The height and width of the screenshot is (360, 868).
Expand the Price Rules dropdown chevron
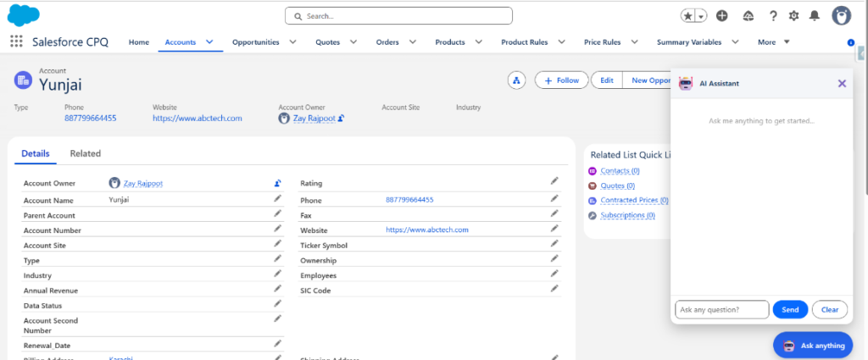pos(634,42)
